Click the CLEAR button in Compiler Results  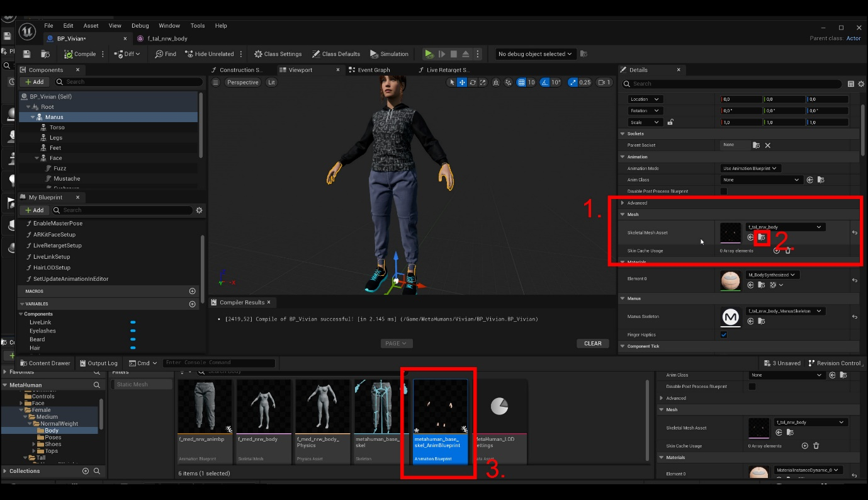592,344
